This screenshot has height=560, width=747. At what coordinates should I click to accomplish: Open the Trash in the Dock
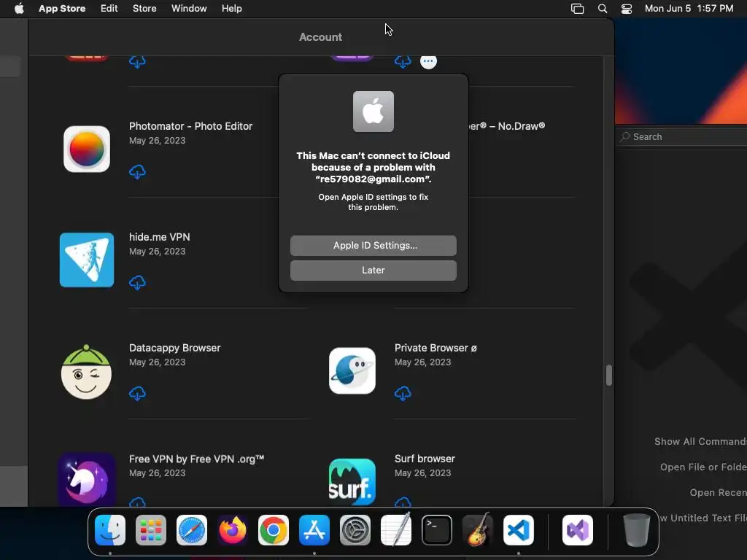636,530
